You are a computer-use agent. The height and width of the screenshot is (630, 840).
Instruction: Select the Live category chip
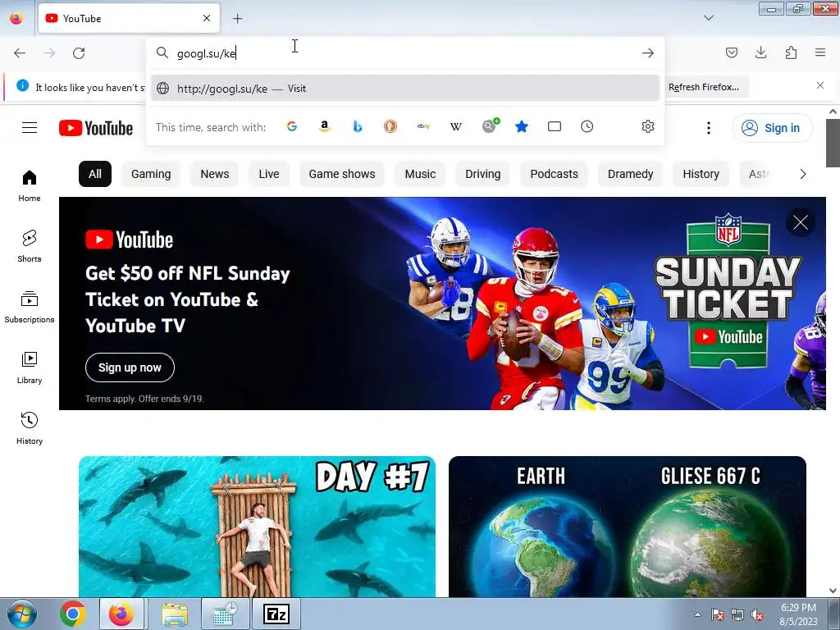coord(269,174)
